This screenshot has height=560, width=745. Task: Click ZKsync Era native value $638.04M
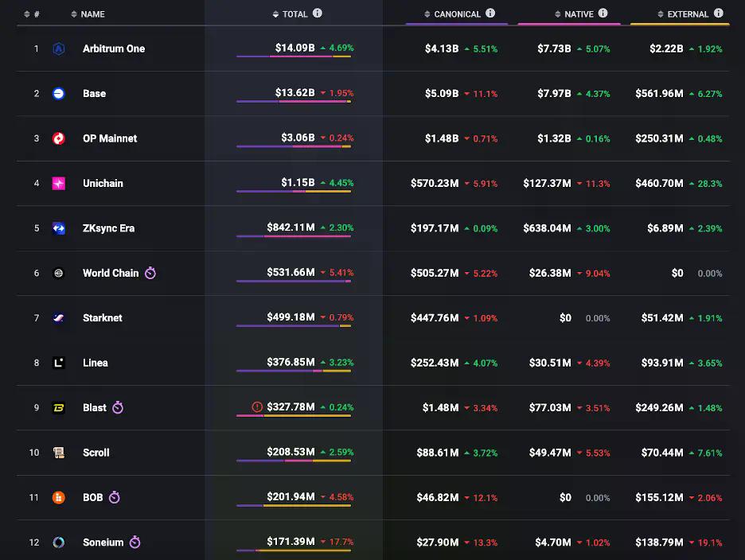547,228
